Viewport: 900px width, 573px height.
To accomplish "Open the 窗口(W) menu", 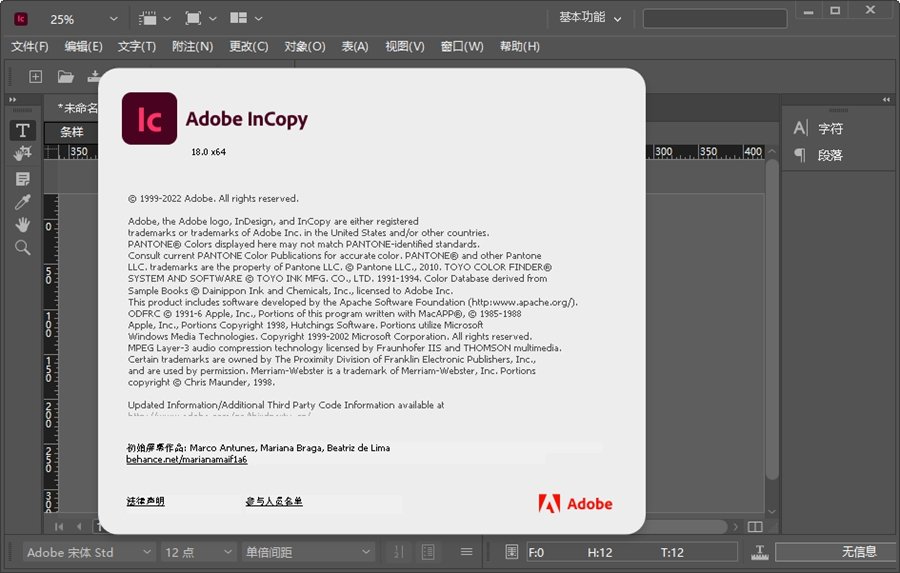I will 462,47.
